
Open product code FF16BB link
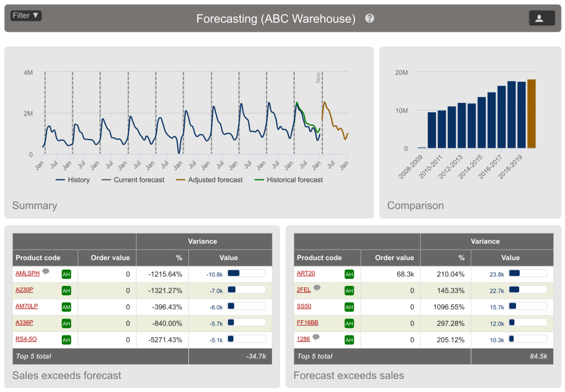307,323
